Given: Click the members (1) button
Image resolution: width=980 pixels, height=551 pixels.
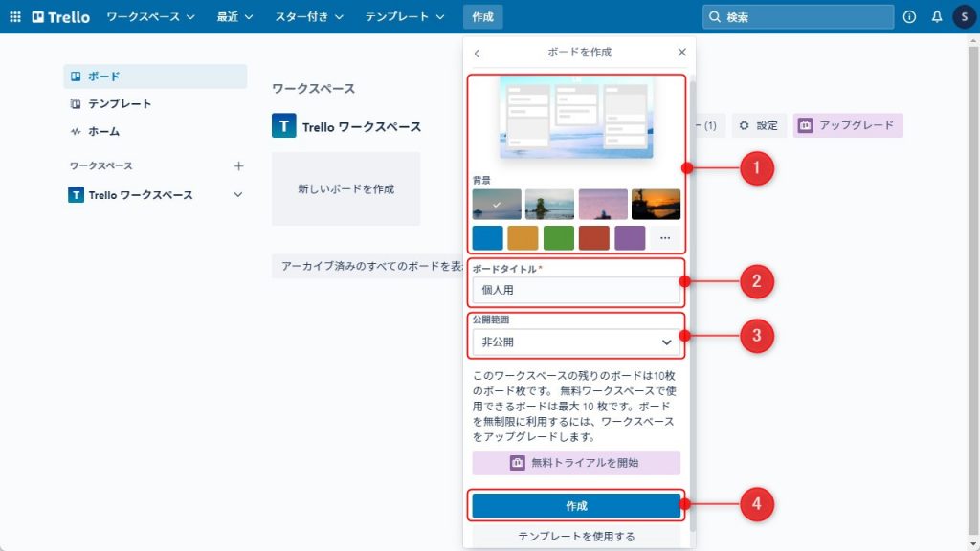Looking at the screenshot, I should point(710,125).
